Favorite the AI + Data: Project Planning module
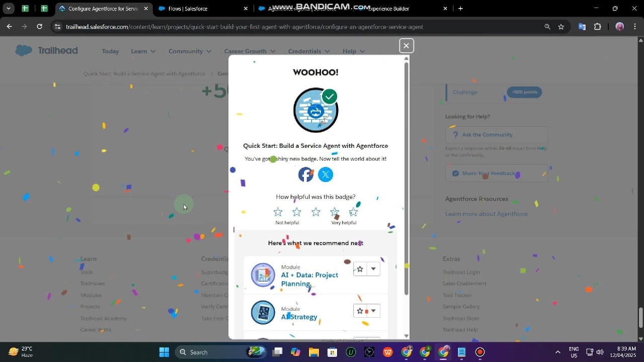This screenshot has width=644, height=362. (x=360, y=269)
